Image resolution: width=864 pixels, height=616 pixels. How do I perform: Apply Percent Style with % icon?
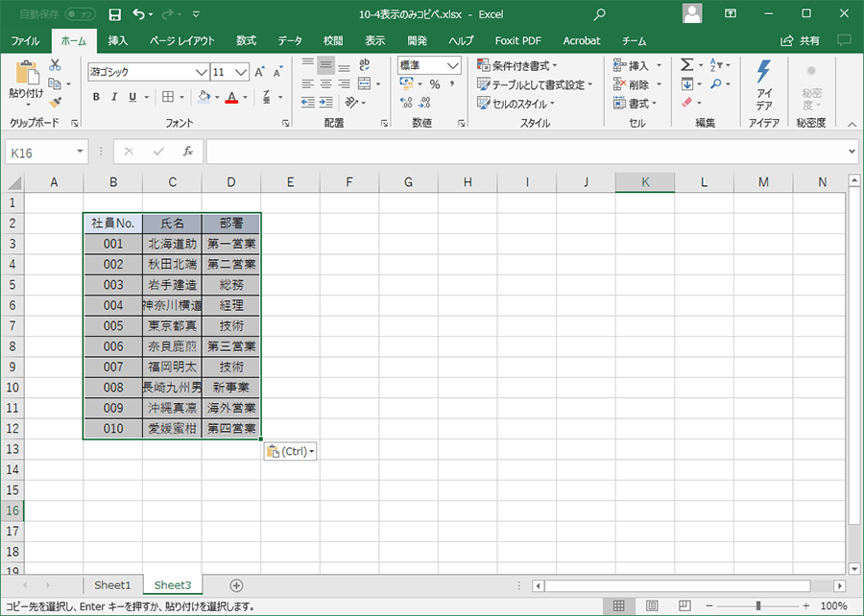click(x=435, y=84)
